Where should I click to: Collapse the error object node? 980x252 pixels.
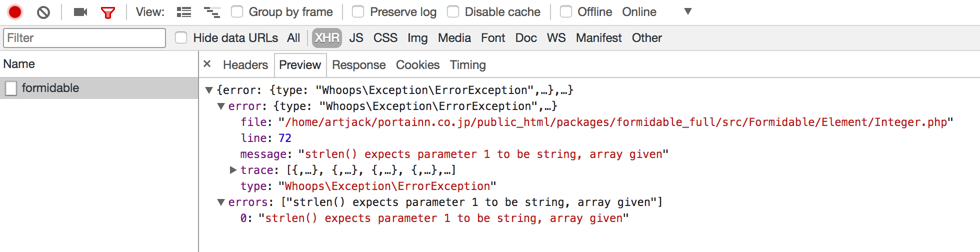[x=221, y=106]
